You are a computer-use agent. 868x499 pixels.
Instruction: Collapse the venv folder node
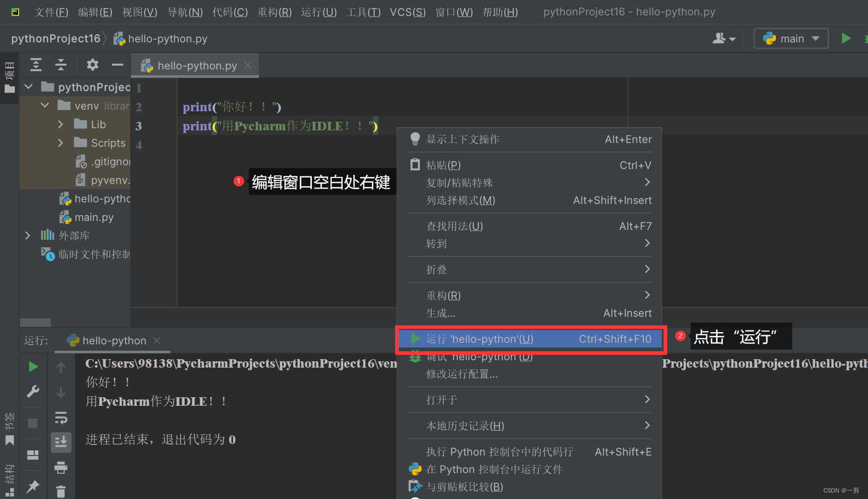45,105
